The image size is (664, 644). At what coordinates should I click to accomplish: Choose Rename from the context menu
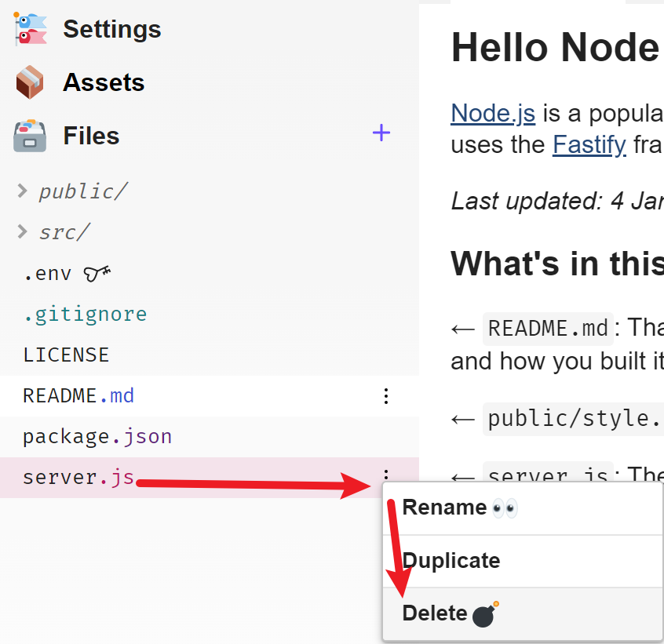click(444, 508)
